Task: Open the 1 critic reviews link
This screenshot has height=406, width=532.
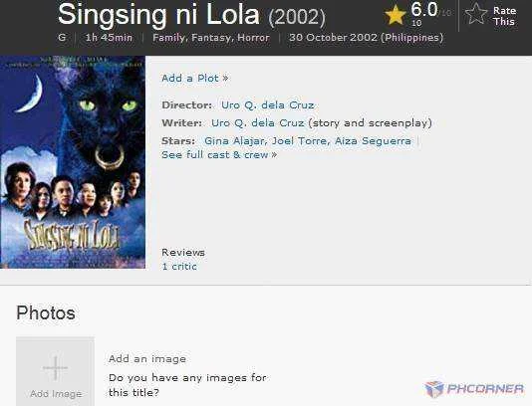Action: pyautogui.click(x=179, y=267)
